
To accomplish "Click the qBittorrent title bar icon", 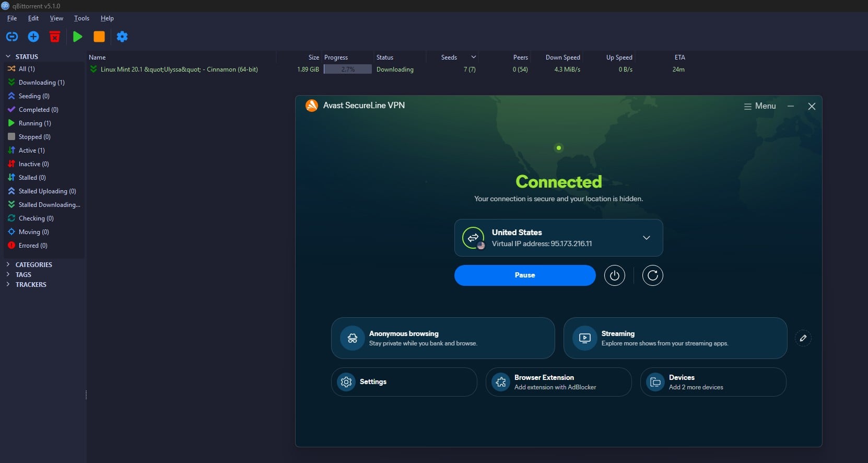I will 5,6.
